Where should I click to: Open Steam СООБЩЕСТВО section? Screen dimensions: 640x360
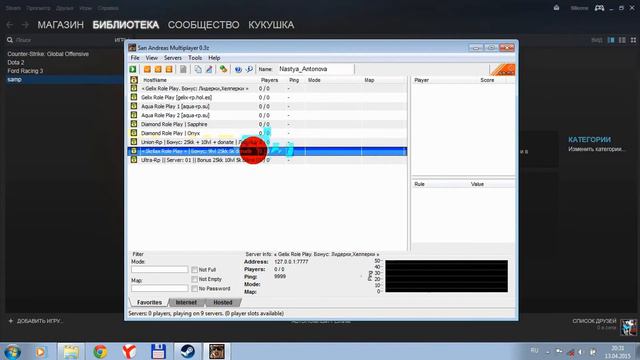(x=203, y=25)
